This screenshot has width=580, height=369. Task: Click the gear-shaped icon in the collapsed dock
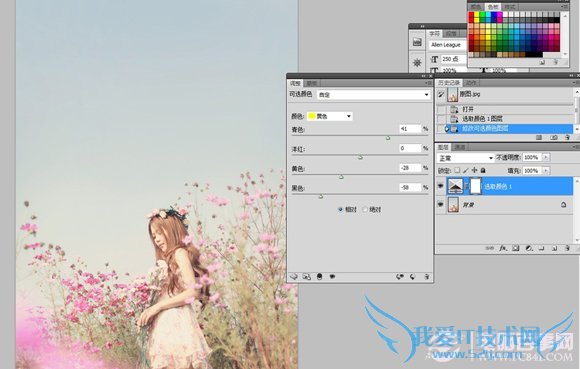[x=417, y=62]
